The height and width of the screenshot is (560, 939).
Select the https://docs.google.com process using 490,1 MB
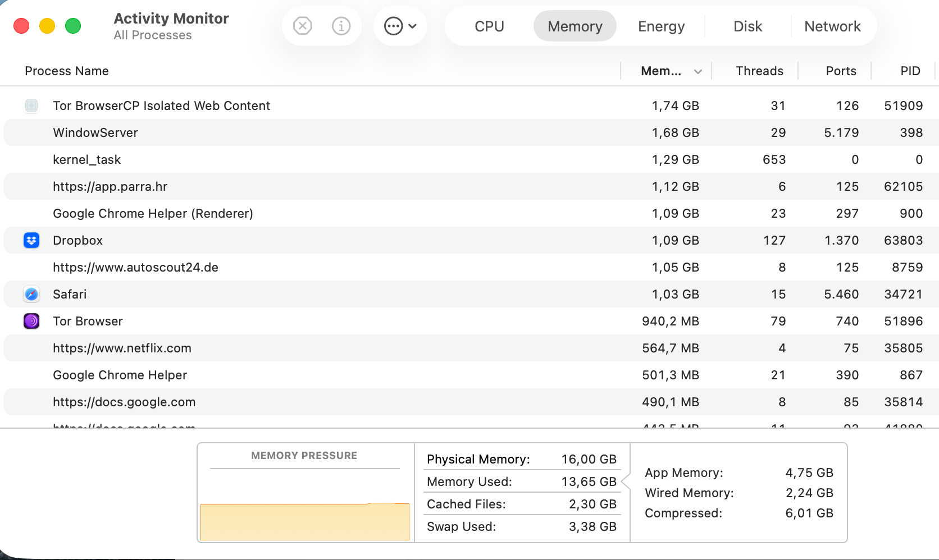pyautogui.click(x=124, y=402)
